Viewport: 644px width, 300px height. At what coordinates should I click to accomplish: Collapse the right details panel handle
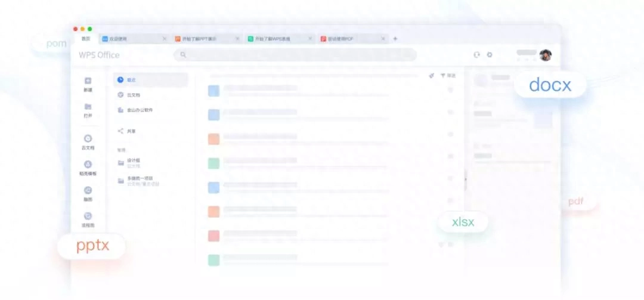coord(465,179)
